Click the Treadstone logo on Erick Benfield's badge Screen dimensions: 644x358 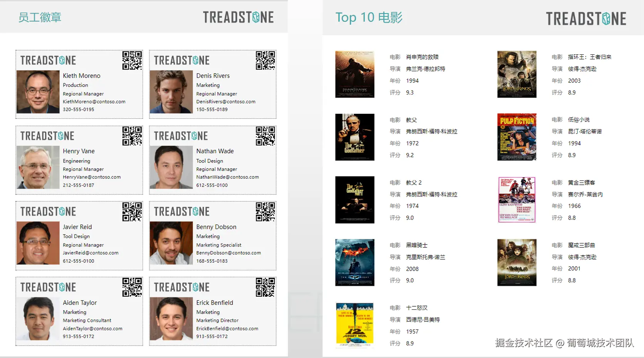tap(182, 287)
